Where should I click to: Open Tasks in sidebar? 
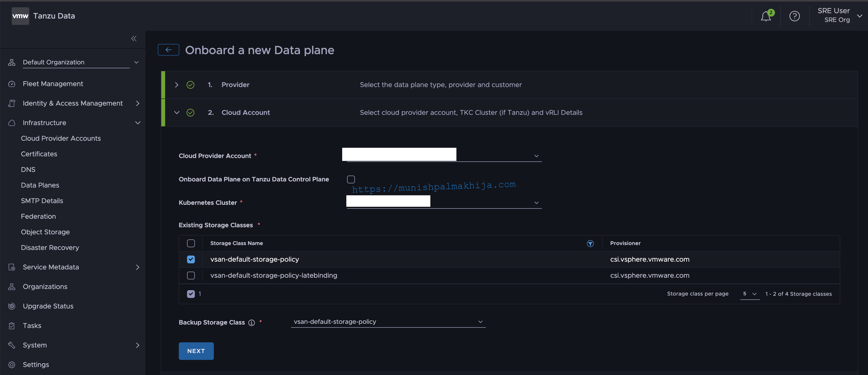coord(32,326)
